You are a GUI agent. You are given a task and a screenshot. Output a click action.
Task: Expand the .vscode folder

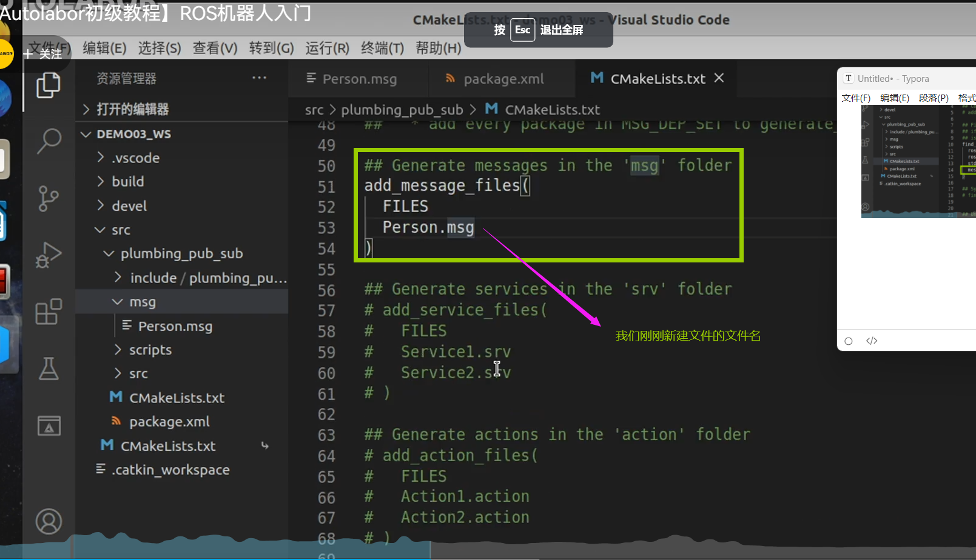pos(182,158)
